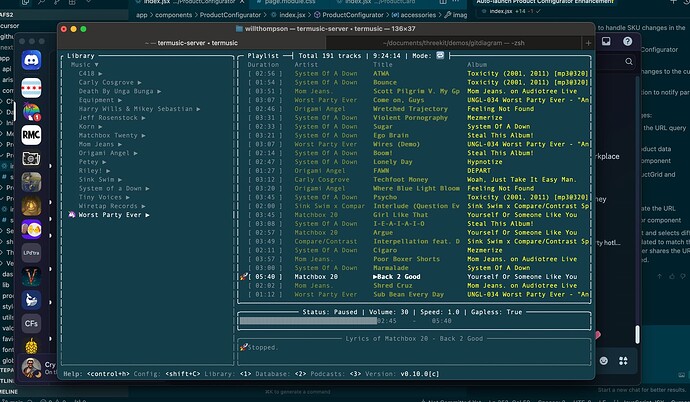Open Discord emoji picker smiley
The width and height of the screenshot is (690, 402).
[x=604, y=361]
